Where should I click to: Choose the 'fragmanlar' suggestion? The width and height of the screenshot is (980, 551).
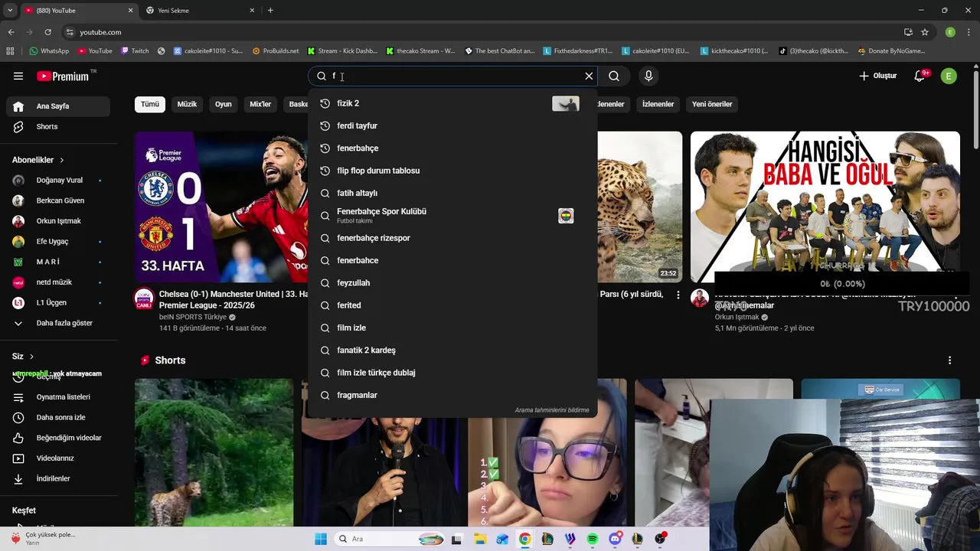(x=452, y=395)
